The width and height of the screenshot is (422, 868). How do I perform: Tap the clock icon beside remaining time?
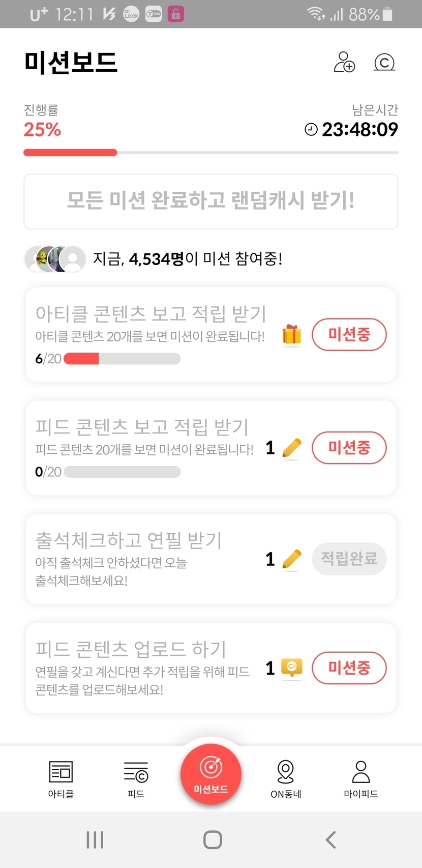tap(311, 130)
